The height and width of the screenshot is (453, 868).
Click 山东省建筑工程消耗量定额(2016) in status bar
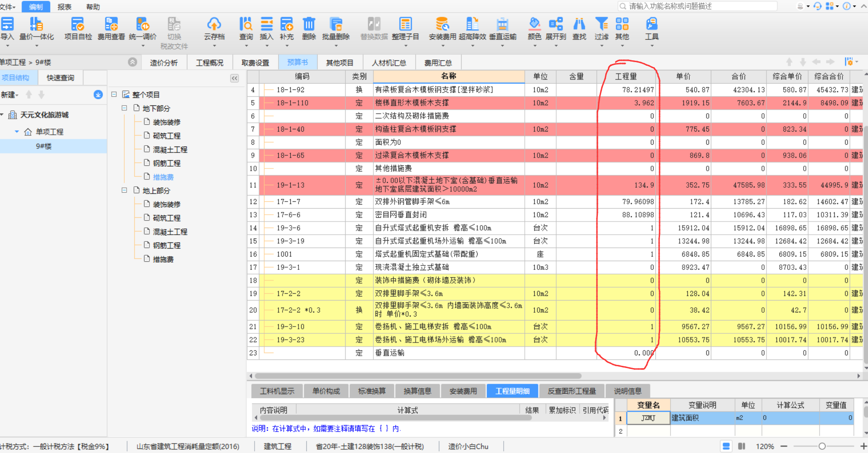(188, 446)
